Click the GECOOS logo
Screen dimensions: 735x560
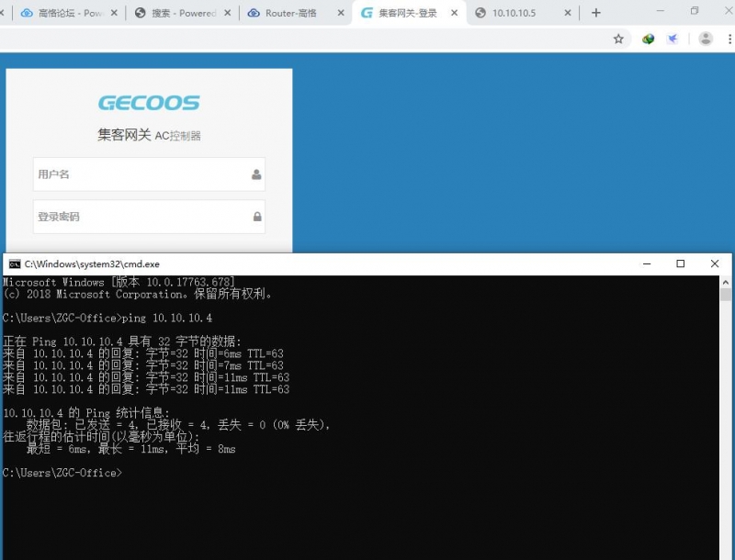click(x=149, y=103)
